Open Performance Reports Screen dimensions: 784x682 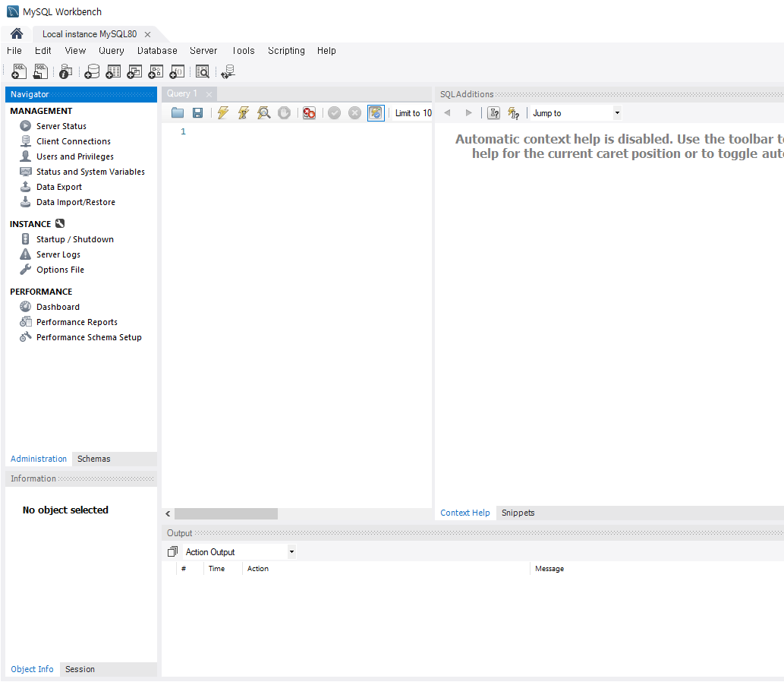(77, 322)
